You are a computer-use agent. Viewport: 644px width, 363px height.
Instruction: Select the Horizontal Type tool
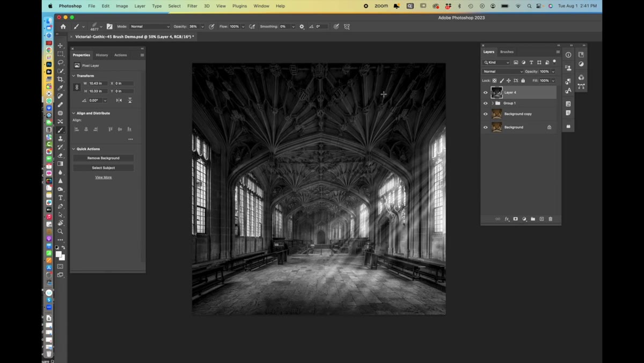point(61,198)
